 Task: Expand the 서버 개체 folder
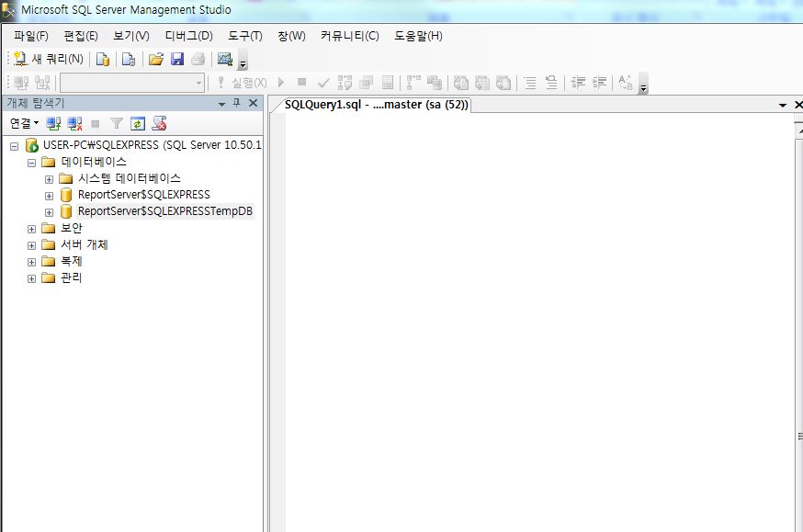(x=32, y=245)
